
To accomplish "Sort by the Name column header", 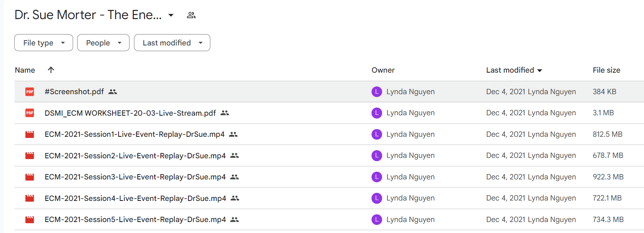I will click(x=25, y=70).
